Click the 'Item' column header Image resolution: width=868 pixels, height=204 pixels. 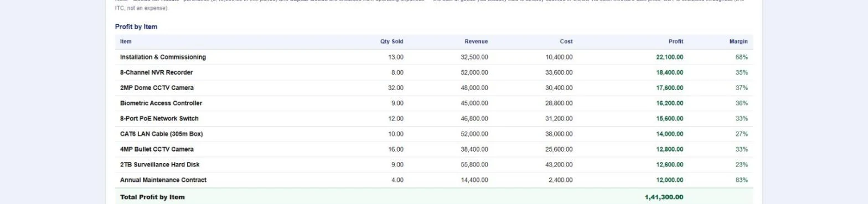(126, 41)
